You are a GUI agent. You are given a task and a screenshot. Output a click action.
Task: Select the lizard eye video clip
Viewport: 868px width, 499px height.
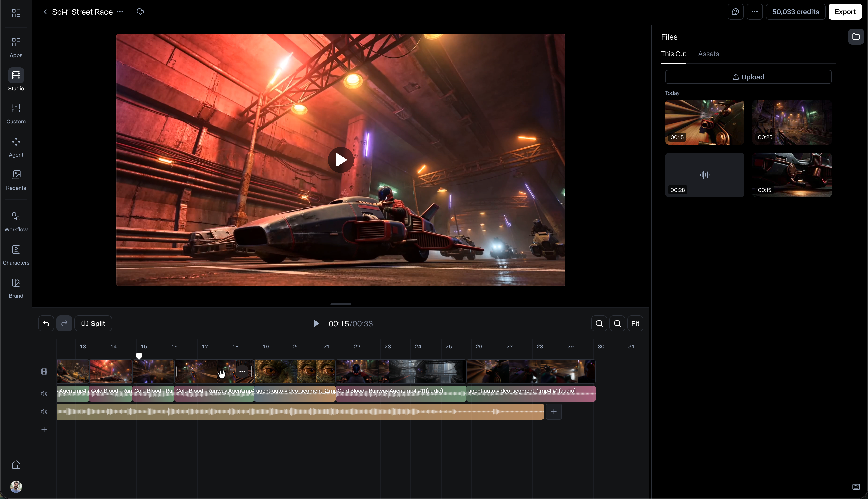(295, 371)
